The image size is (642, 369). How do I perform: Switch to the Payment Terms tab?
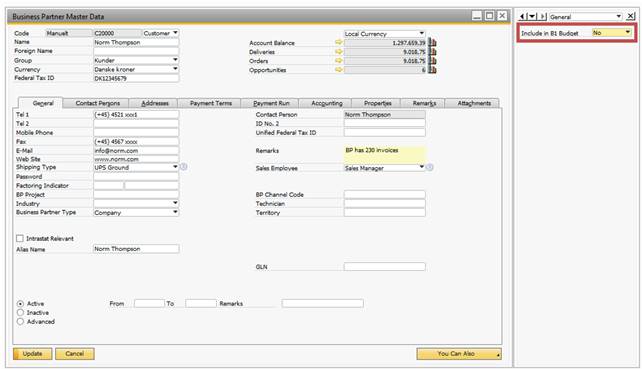210,103
